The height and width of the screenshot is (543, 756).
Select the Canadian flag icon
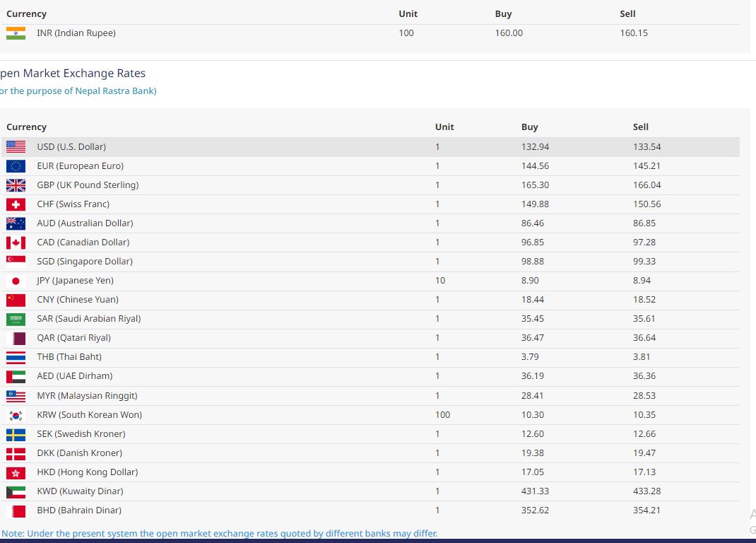[16, 243]
